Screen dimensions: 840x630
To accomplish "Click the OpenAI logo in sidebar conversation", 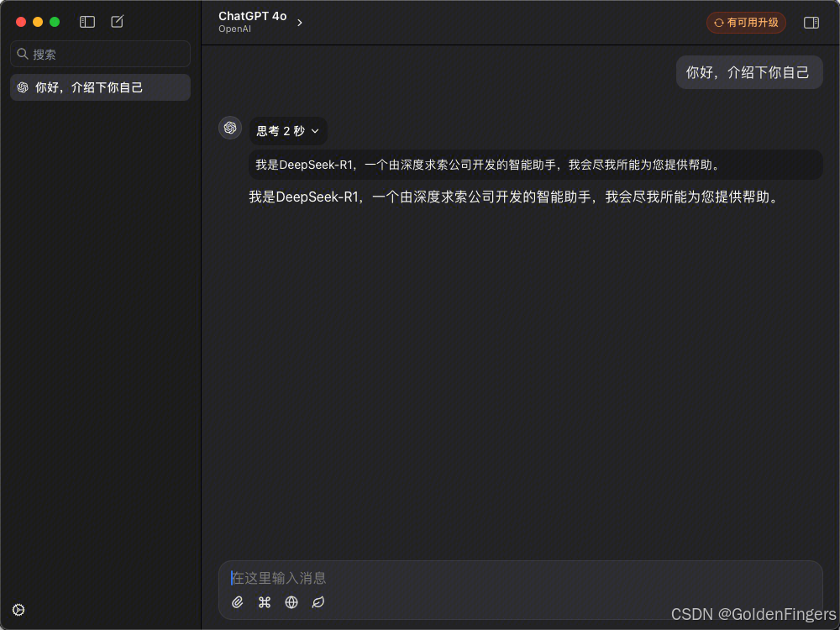I will tap(23, 87).
